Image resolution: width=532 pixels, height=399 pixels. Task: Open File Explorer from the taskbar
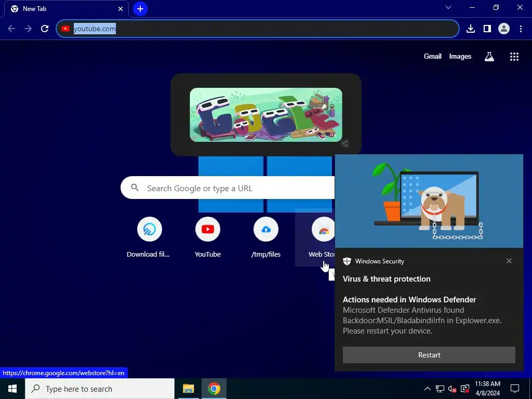coord(188,389)
